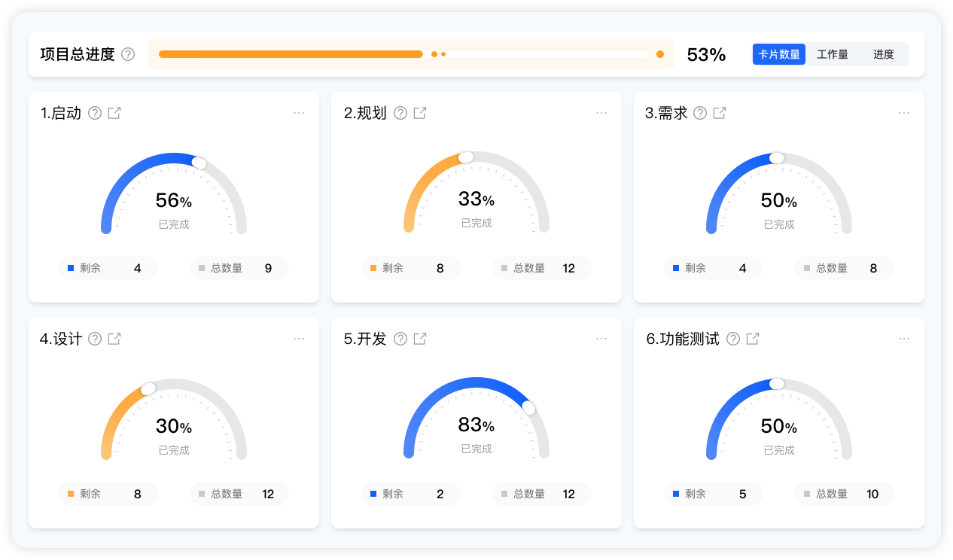Select the 卡片数量 view option
953x560 pixels.
pos(779,54)
